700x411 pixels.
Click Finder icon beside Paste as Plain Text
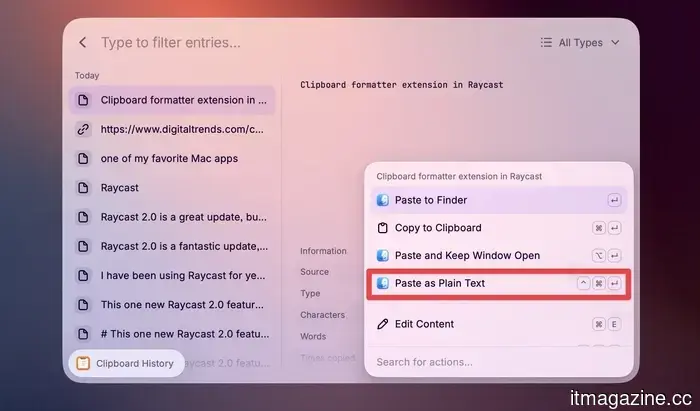[x=383, y=283]
